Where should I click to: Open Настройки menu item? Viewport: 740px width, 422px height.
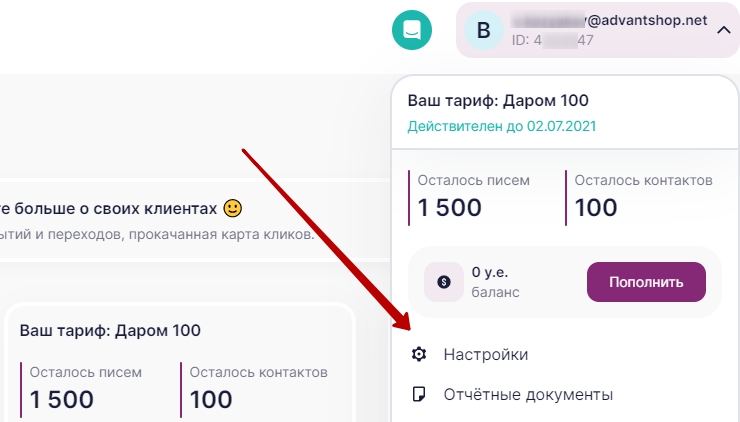click(485, 354)
